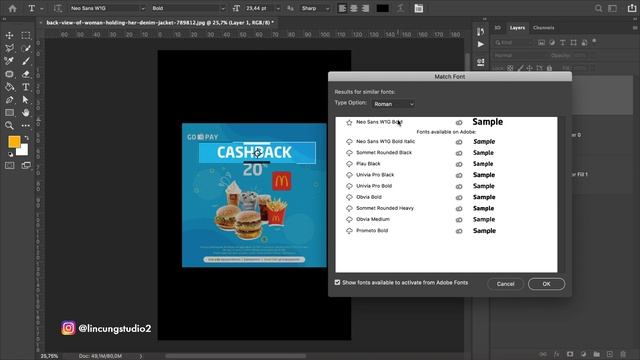Change the screen mode icon
The height and width of the screenshot is (360, 640).
tap(26, 165)
